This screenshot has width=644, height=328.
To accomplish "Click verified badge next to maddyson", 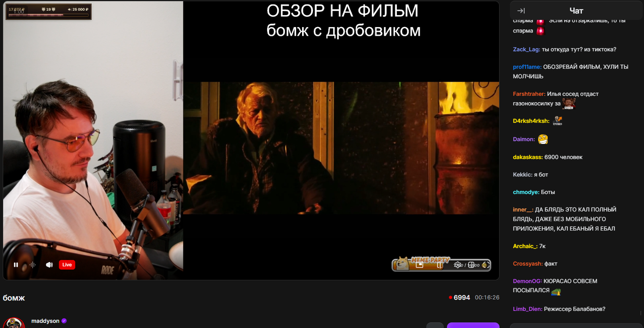I will (64, 321).
